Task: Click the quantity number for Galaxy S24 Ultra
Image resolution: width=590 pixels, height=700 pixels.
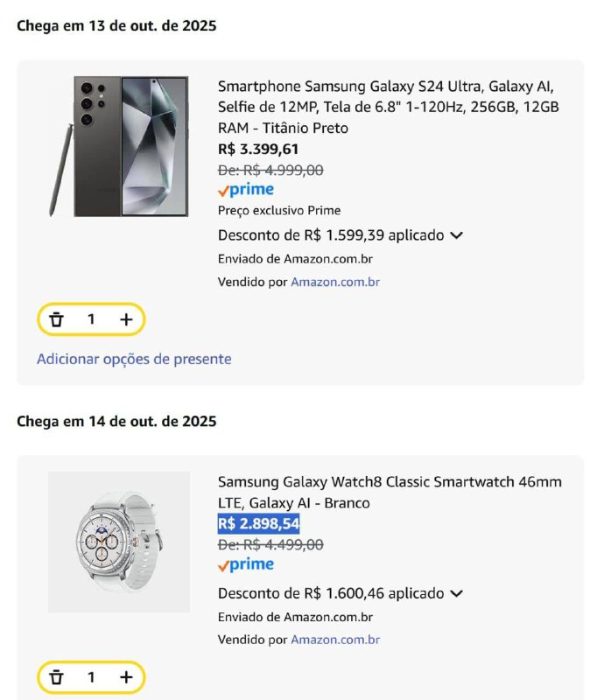Action: click(91, 319)
